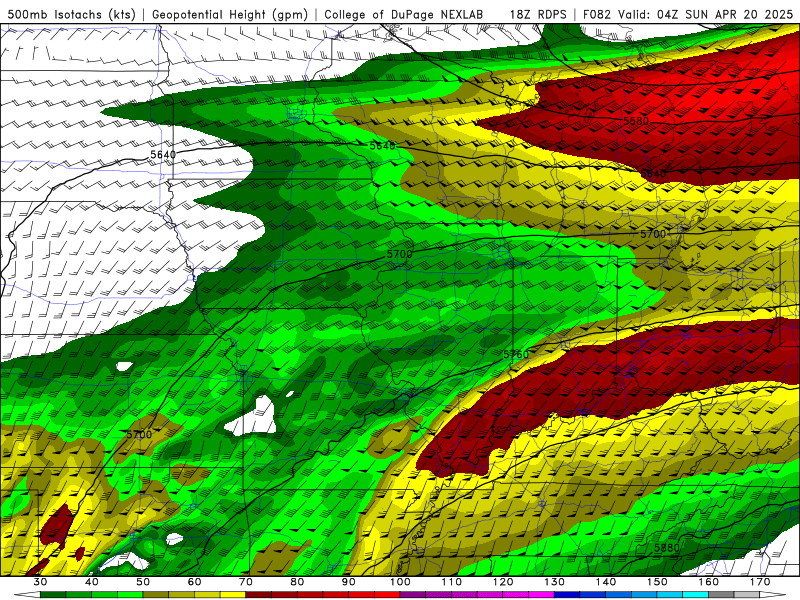This screenshot has height=600, width=800.
Task: Click the colorbar value 140
Action: coord(606,582)
